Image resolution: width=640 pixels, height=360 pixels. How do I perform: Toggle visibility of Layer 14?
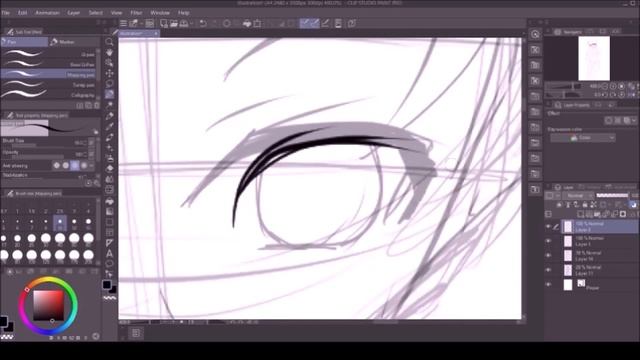[x=549, y=256]
